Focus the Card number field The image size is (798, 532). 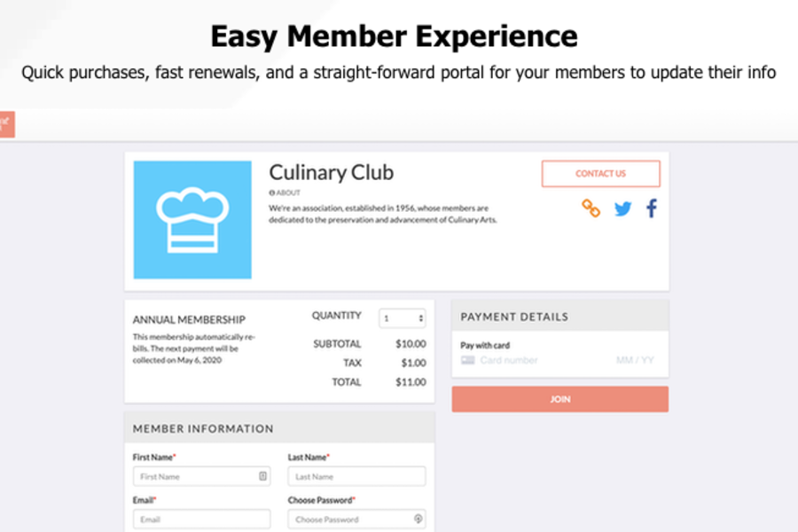pos(532,360)
